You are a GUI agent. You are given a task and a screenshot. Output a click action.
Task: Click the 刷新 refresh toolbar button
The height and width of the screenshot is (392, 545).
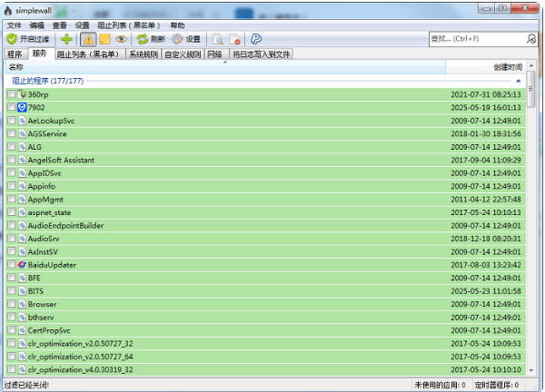point(151,39)
